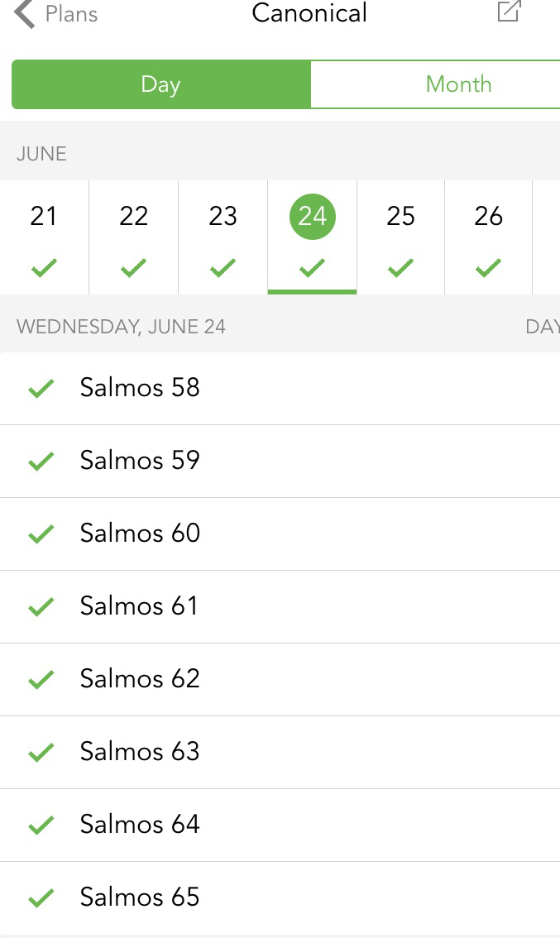This screenshot has width=560, height=938.
Task: Open the Salmos 59 reading
Action: [140, 461]
